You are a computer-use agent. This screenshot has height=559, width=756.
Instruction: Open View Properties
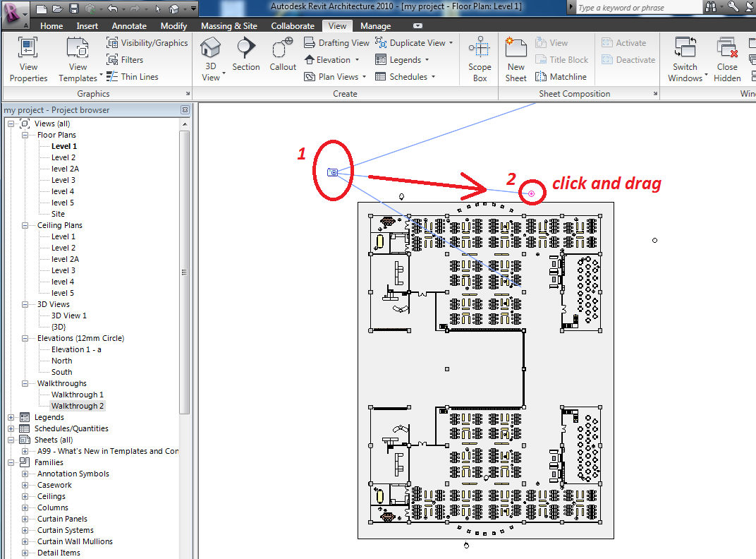tap(28, 59)
